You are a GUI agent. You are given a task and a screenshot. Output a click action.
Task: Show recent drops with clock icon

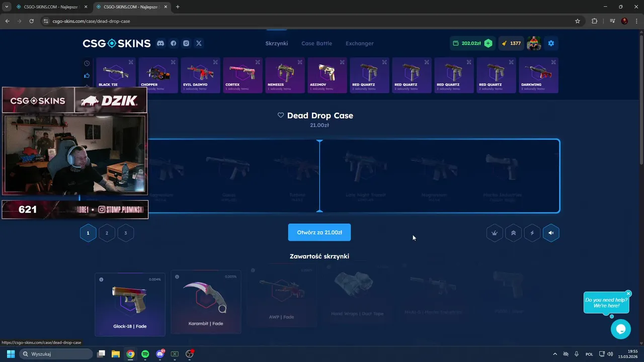click(x=87, y=63)
